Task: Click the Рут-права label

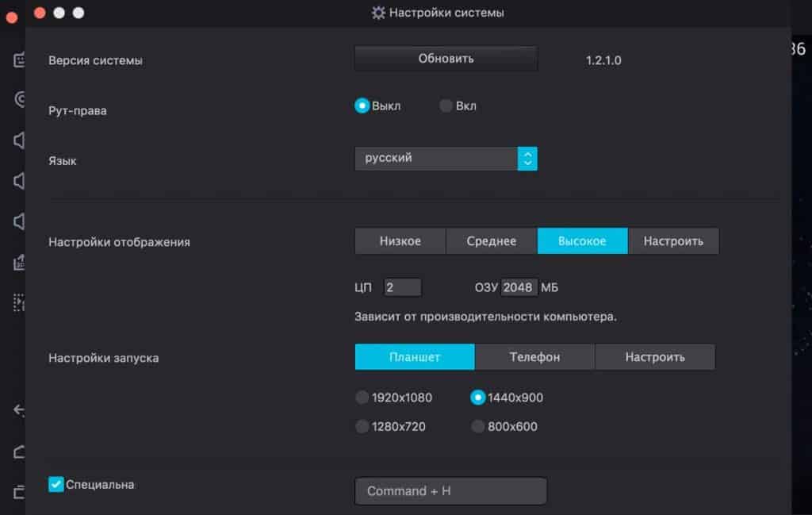Action: (78, 110)
